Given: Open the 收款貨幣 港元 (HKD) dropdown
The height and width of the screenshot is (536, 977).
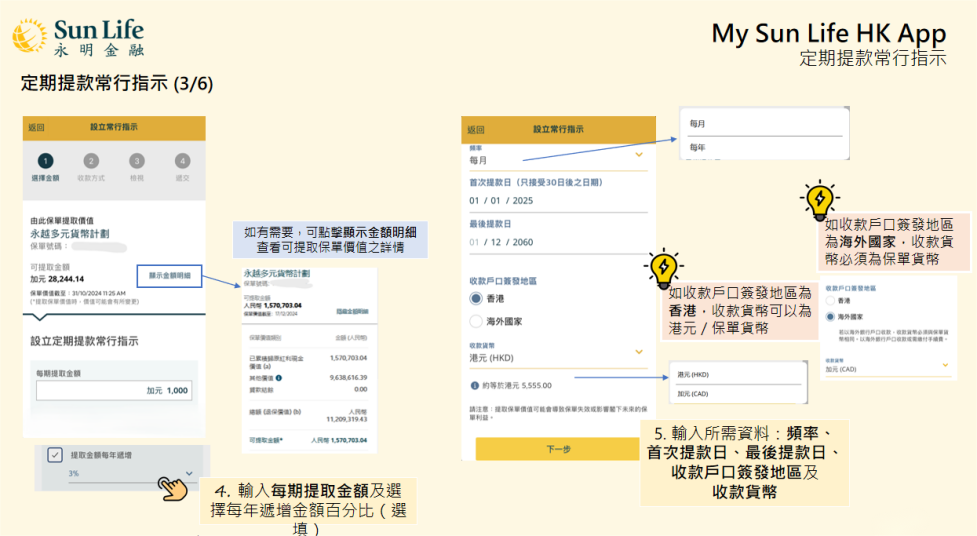Looking at the screenshot, I should pos(639,352).
